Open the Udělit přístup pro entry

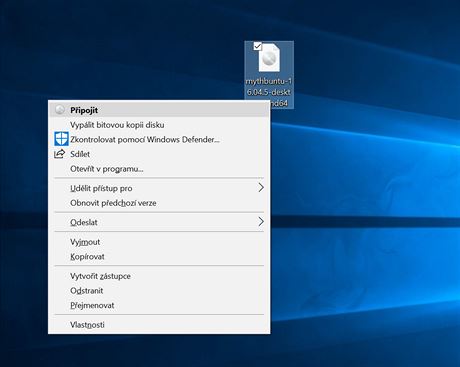click(159, 188)
